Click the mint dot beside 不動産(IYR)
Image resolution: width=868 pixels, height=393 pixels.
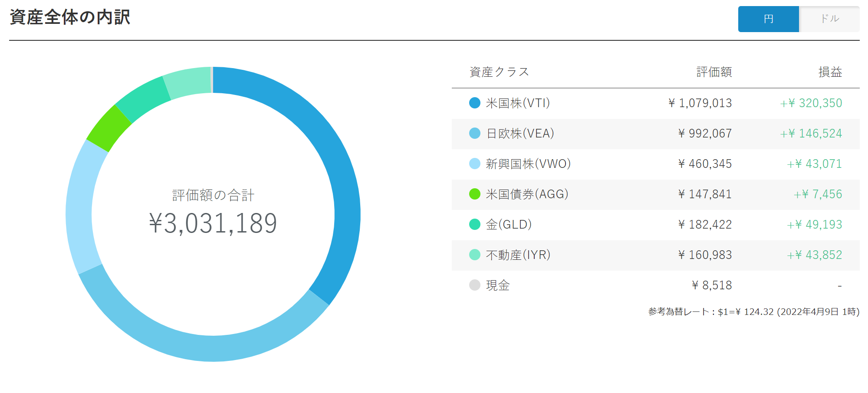click(475, 255)
